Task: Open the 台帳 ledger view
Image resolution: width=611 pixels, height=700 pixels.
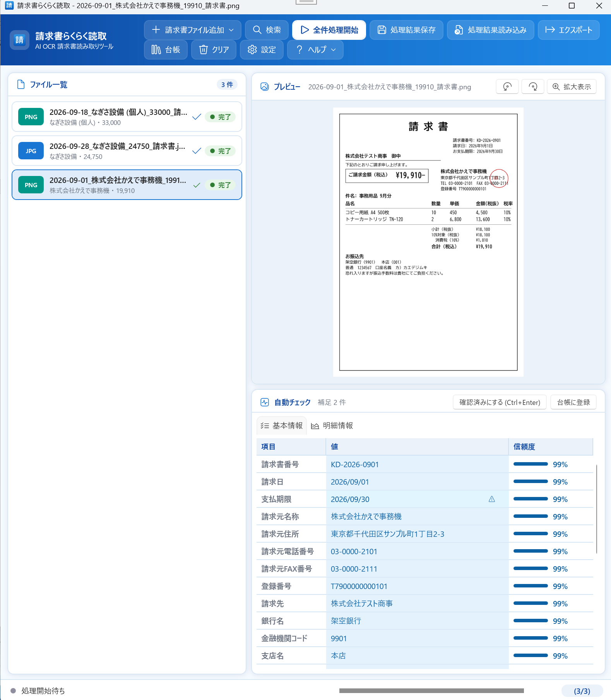Action: 166,50
